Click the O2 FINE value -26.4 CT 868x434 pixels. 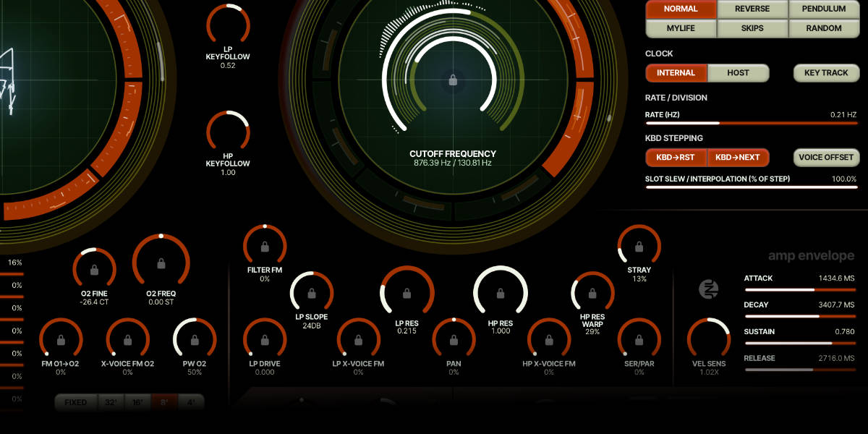94,302
